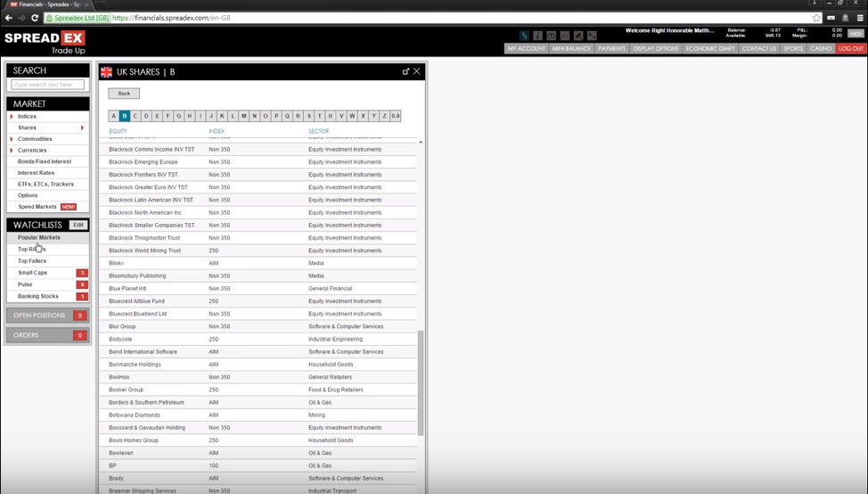Select the 0-9 filter tab
The image size is (868, 494).
pyautogui.click(x=396, y=116)
